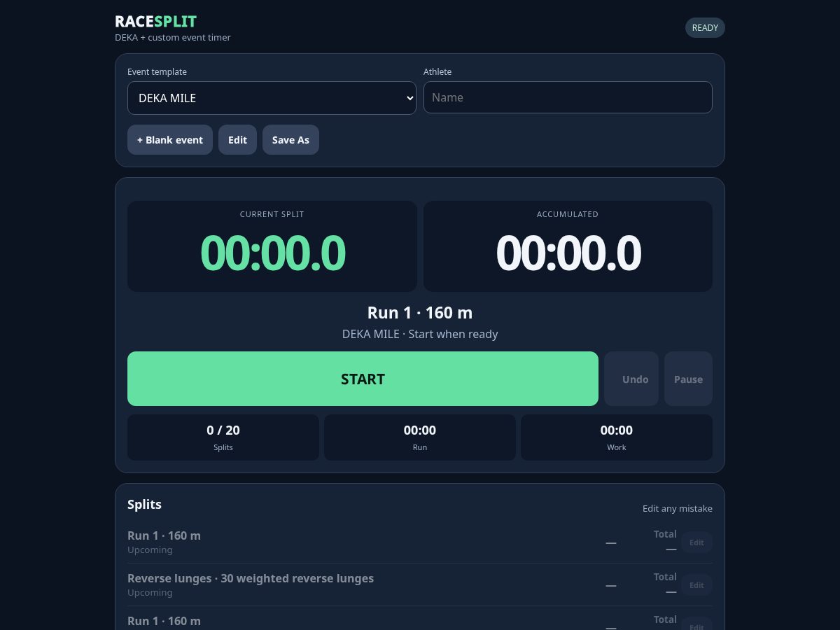Click 'Reverse lunges · 30 weighted reverse lunges' row title
The height and width of the screenshot is (630, 840).
(x=251, y=578)
